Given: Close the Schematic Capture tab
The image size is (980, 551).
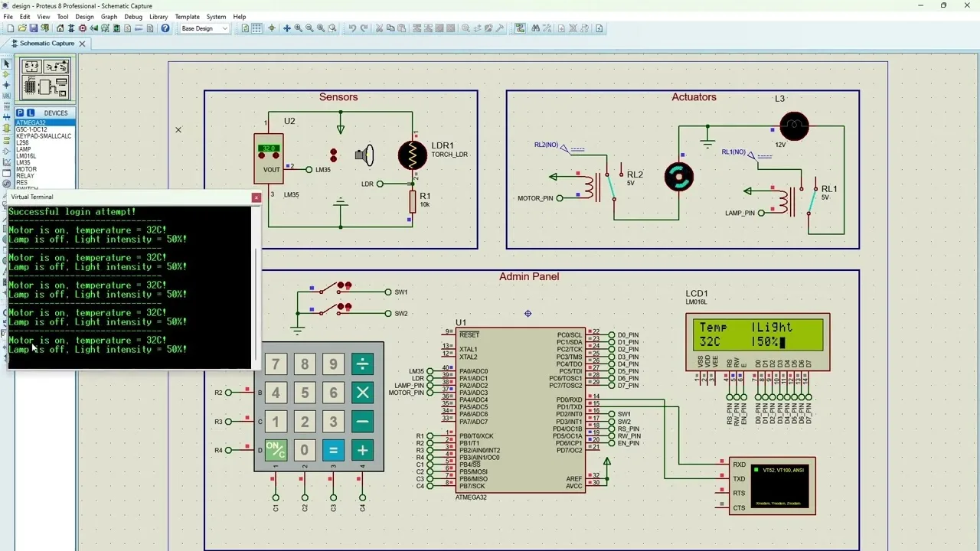Looking at the screenshot, I should [82, 44].
